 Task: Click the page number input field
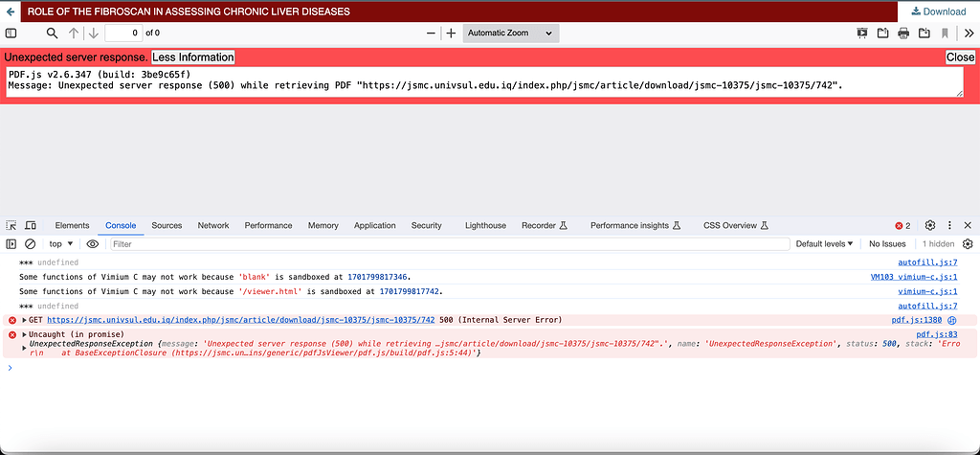(x=123, y=34)
